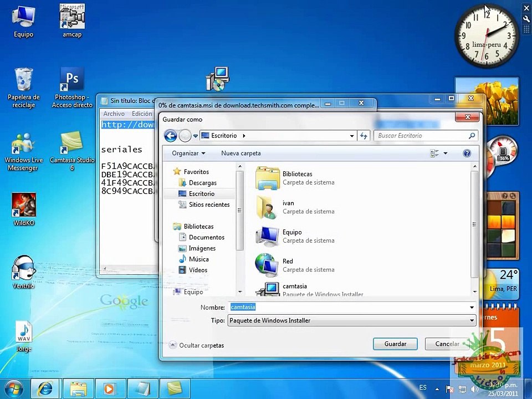Open the ivan user folder
The height and width of the screenshot is (399, 532).
click(x=294, y=207)
